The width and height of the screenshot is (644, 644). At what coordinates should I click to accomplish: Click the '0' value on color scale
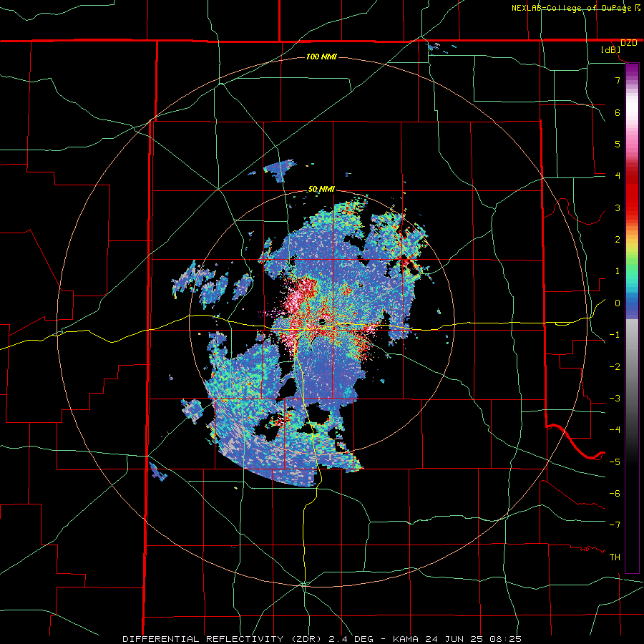click(x=618, y=303)
